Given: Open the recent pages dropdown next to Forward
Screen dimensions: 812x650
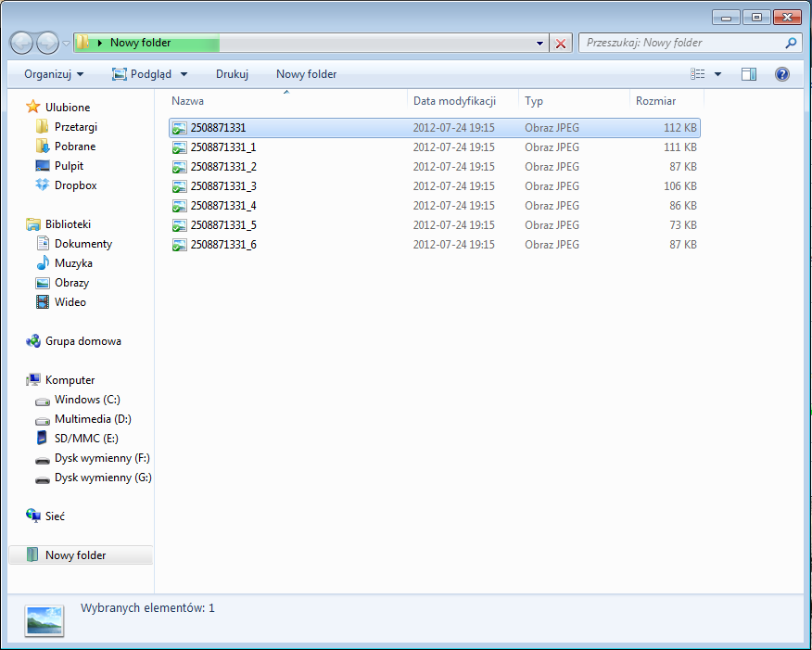Looking at the screenshot, I should pos(67,44).
